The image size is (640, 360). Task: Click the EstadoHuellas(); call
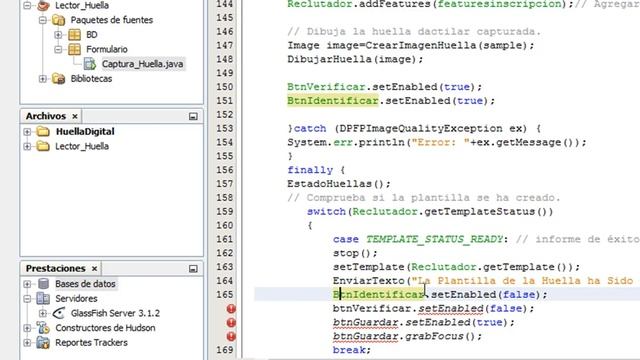[x=339, y=184]
